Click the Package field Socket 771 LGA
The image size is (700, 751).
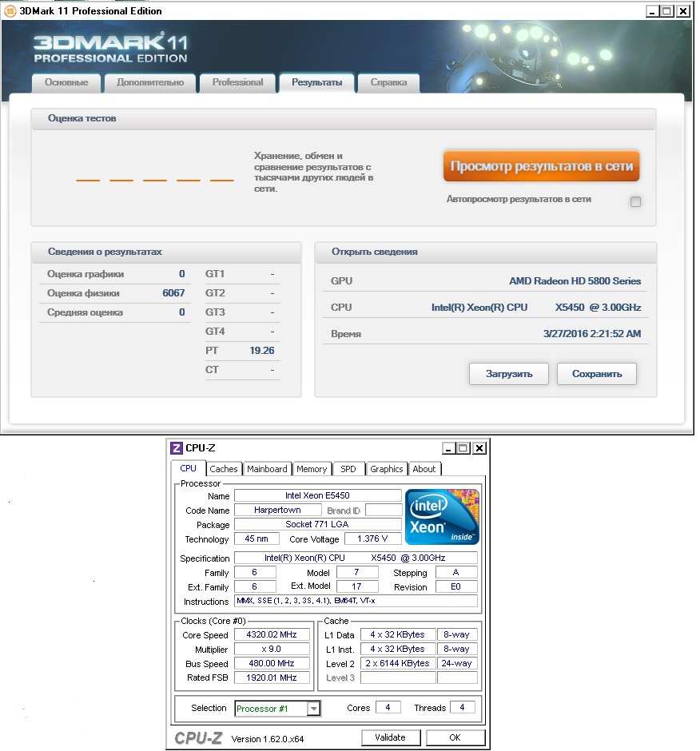coord(318,524)
